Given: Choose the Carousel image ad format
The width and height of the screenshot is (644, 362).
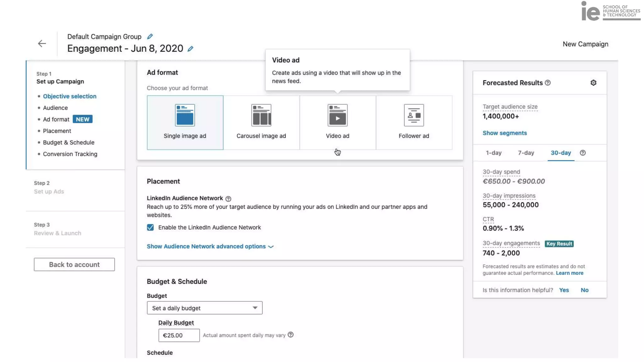Looking at the screenshot, I should coord(261,123).
